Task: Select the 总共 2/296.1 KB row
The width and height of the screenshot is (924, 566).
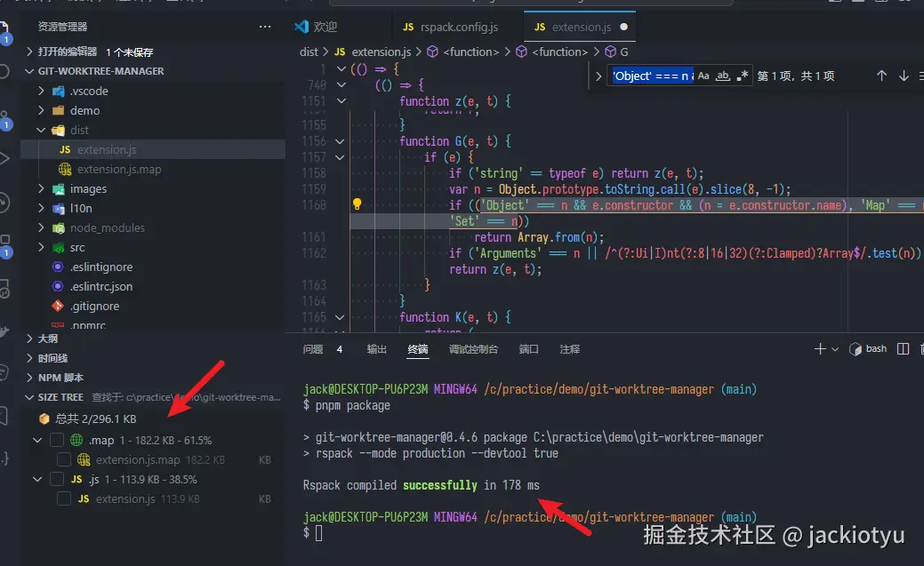Action: click(x=153, y=419)
